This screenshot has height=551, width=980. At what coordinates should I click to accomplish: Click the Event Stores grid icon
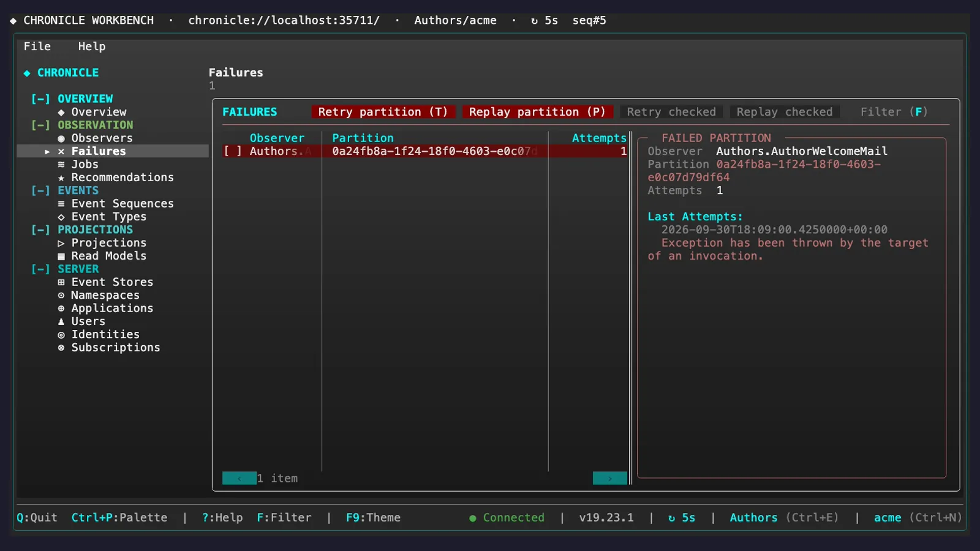(61, 282)
